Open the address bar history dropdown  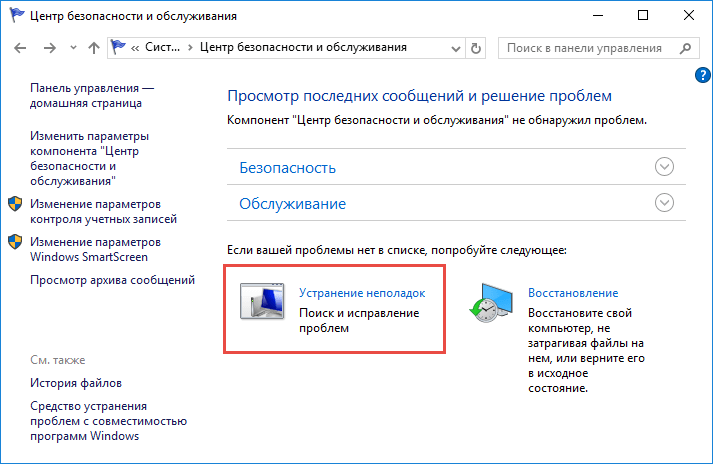coord(456,48)
